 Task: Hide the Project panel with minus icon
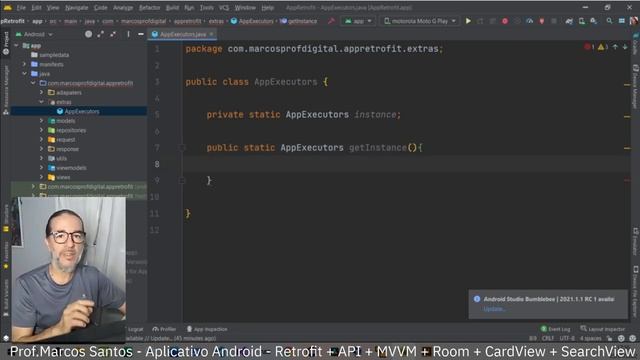point(141,34)
